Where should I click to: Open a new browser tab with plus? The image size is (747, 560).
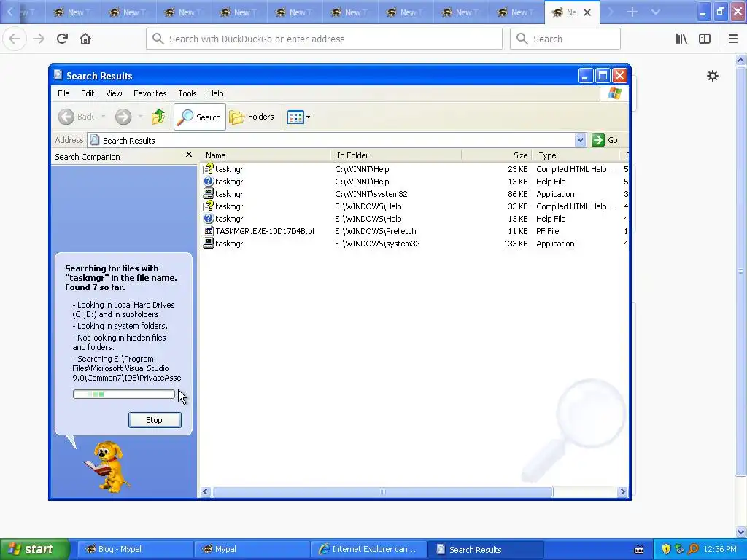pos(632,12)
